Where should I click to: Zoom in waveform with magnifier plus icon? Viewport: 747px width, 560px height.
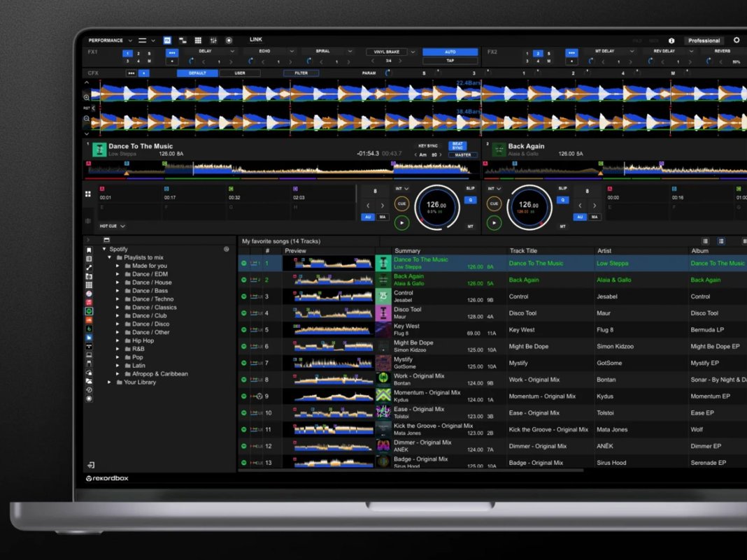tap(87, 98)
